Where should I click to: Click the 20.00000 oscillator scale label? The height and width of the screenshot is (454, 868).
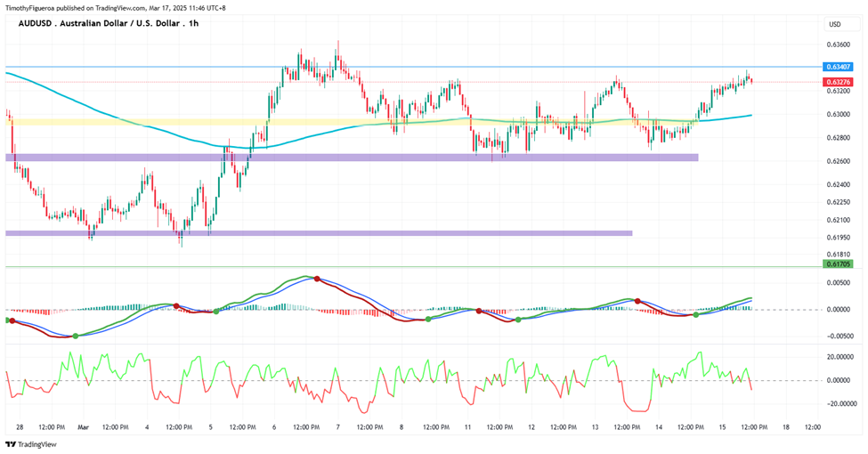(840, 357)
